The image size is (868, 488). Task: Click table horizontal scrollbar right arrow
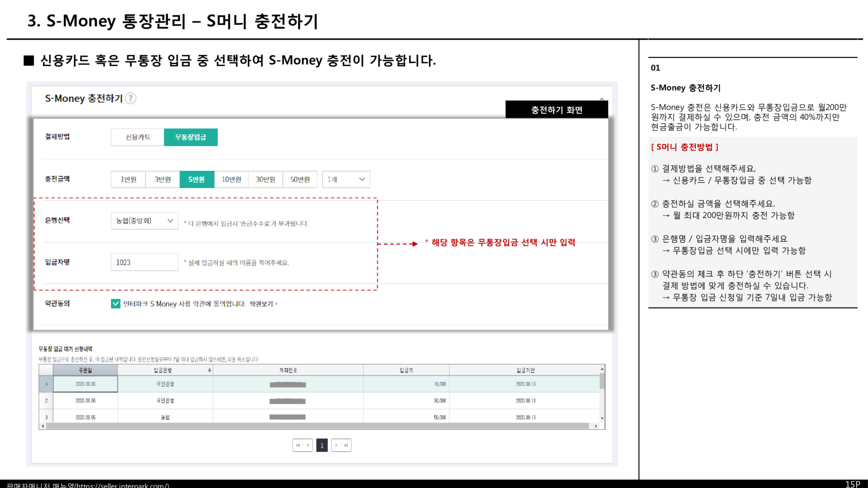596,426
